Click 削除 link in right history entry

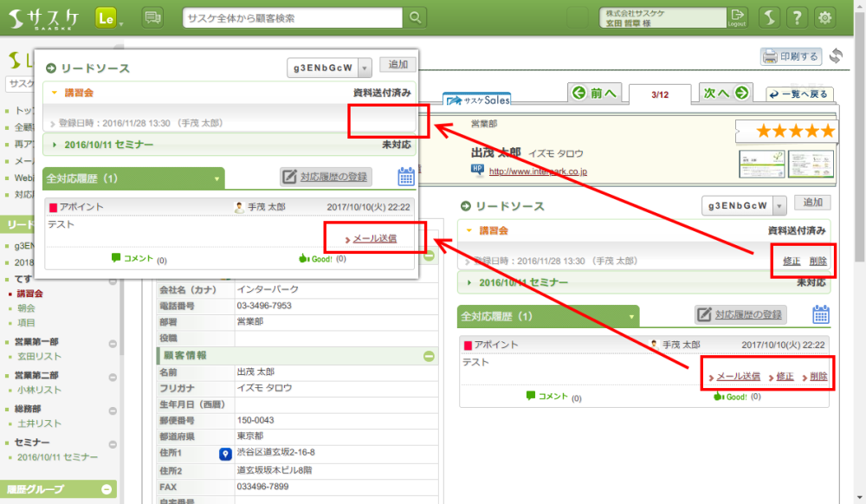coord(818,377)
